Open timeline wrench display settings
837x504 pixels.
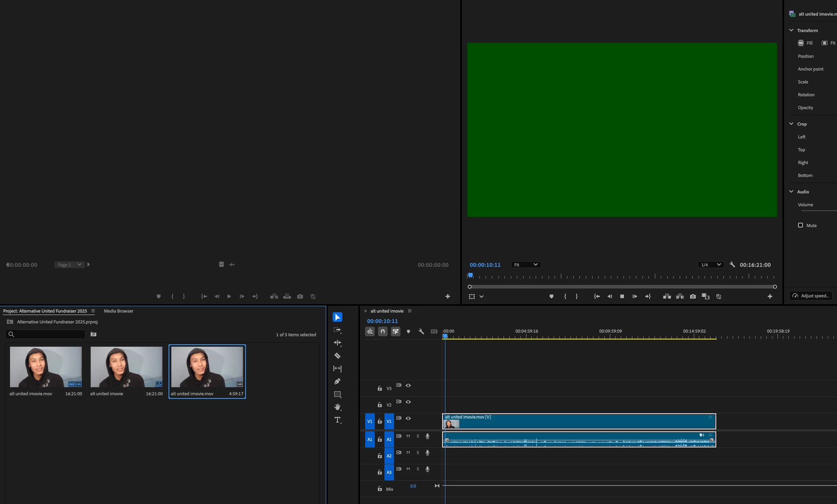click(421, 331)
